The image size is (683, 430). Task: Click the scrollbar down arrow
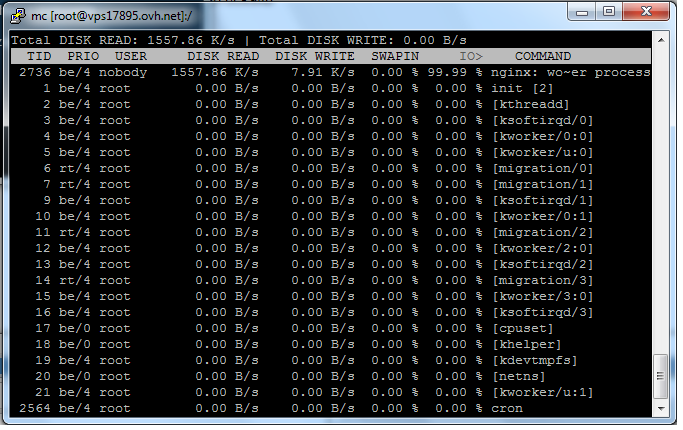click(x=661, y=409)
